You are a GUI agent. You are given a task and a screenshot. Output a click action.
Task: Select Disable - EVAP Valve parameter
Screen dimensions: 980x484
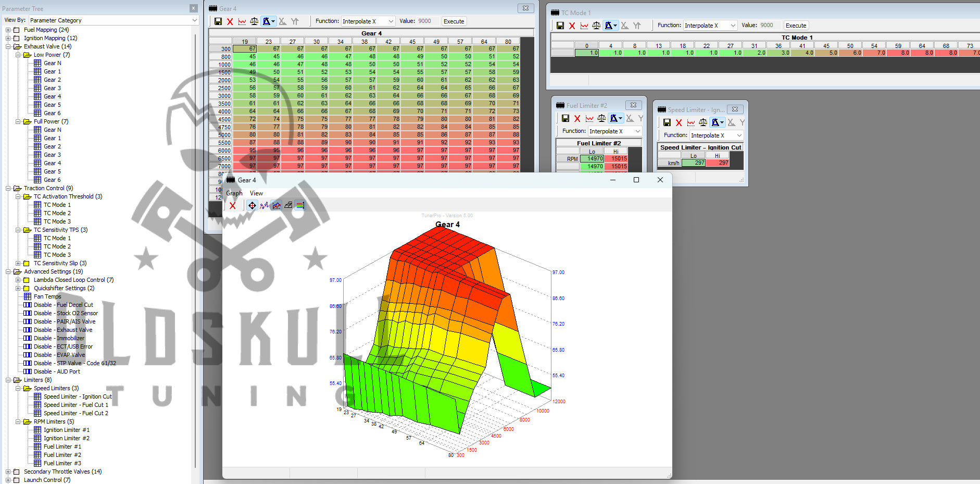tap(59, 355)
